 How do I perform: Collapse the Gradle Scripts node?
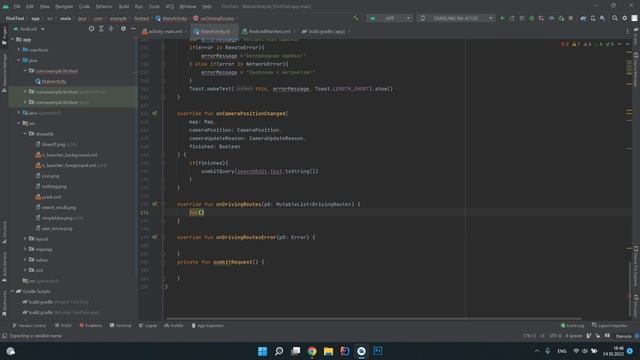pos(12,291)
